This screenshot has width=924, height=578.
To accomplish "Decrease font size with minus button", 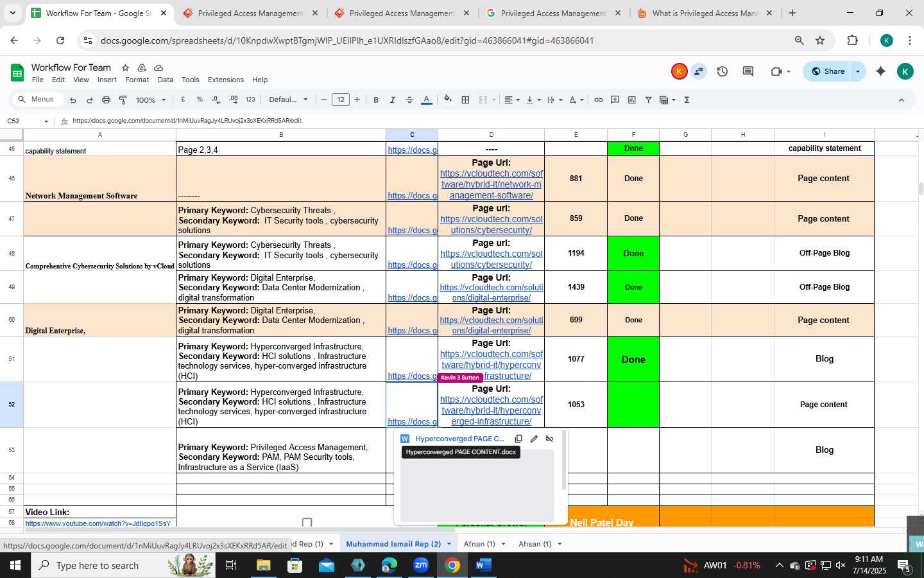I will [324, 100].
